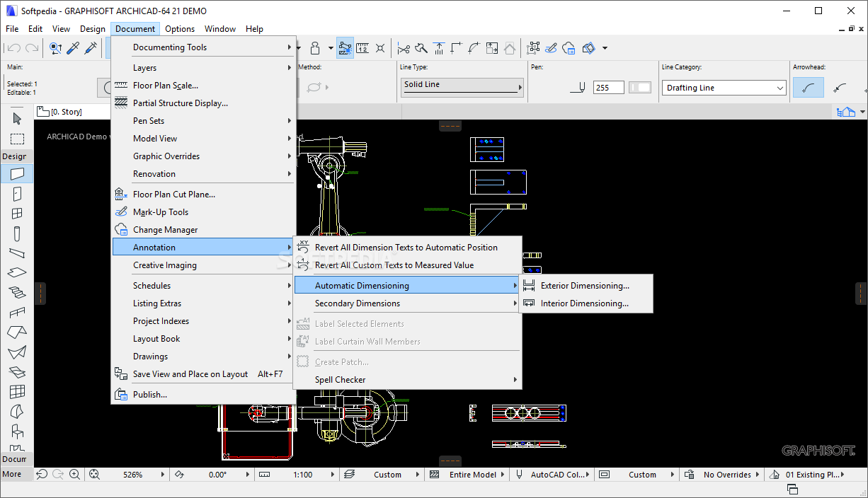Select the Morph tool
The width and height of the screenshot is (868, 498).
click(17, 411)
